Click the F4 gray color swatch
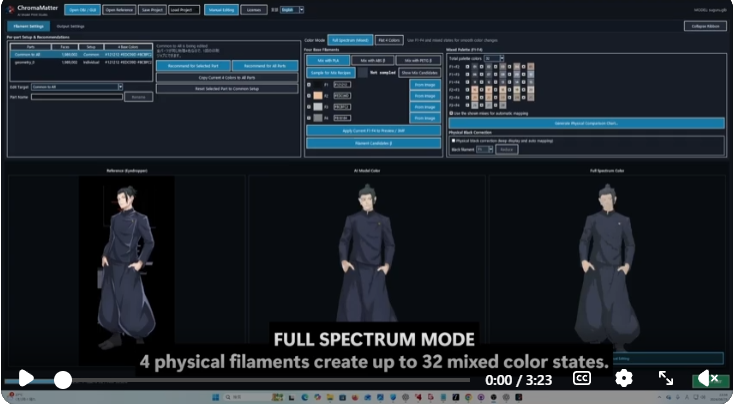Screen dimensions: 736x404 [x=318, y=118]
